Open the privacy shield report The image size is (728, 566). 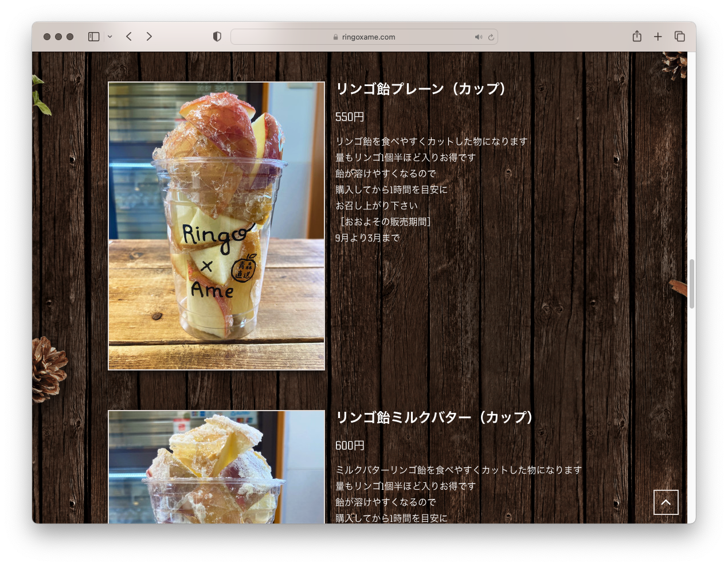[217, 37]
